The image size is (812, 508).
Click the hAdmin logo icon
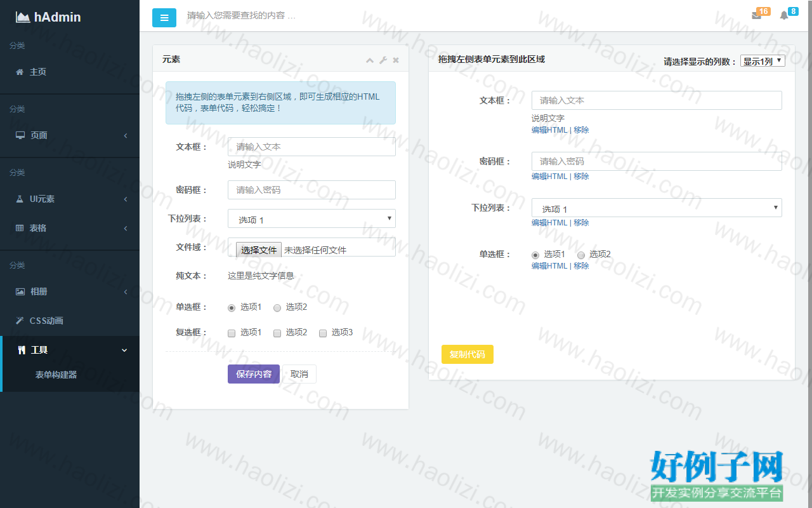pos(23,18)
